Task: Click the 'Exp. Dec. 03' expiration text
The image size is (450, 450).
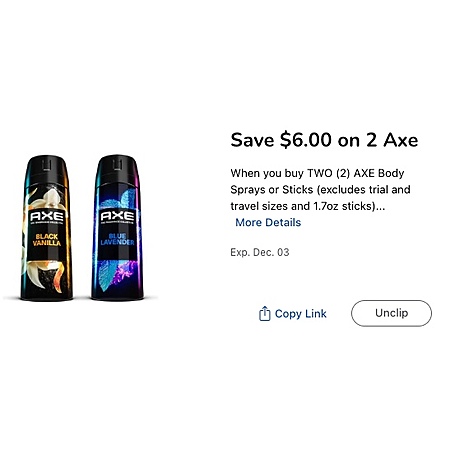Action: 260,252
